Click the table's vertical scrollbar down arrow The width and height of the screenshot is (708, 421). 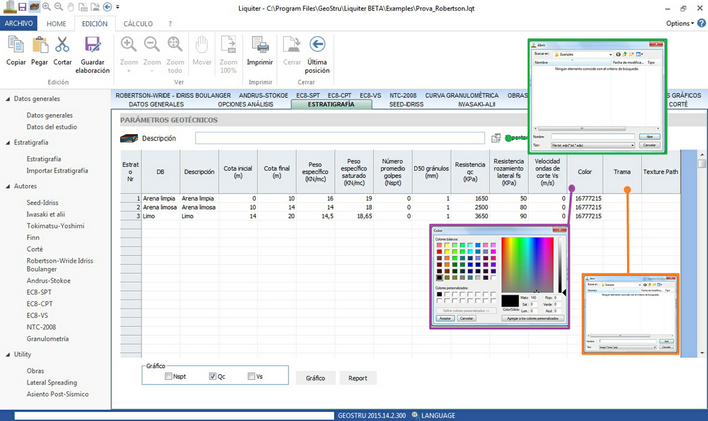(702, 353)
